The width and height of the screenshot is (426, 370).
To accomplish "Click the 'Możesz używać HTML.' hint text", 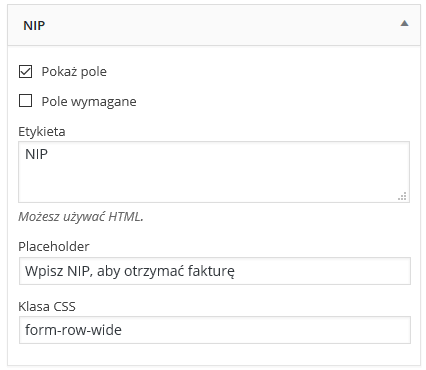I will pos(81,217).
